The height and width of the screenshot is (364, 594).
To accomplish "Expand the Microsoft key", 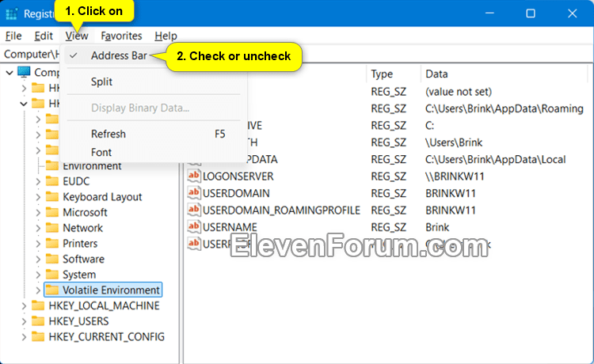I will pos(38,213).
